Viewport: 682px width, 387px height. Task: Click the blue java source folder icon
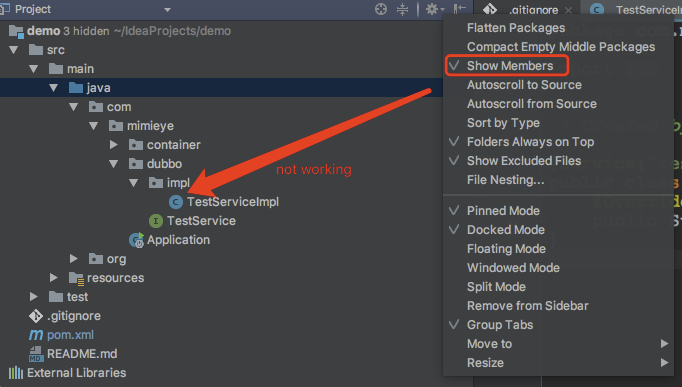coord(76,88)
